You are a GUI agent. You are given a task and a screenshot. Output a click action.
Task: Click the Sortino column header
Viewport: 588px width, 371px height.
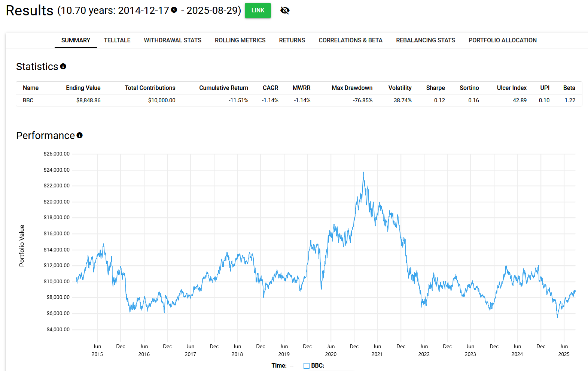click(x=469, y=88)
